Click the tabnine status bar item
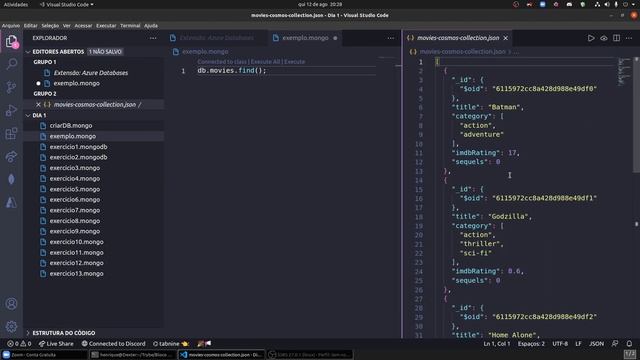Viewport: 640px width, 360px height. [171, 344]
